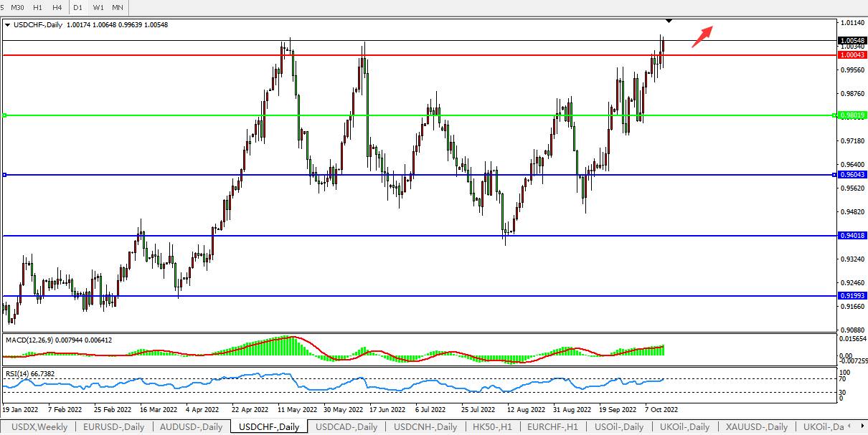The width and height of the screenshot is (868, 435).
Task: Switch timeframe to M30
Action: tap(18, 7)
